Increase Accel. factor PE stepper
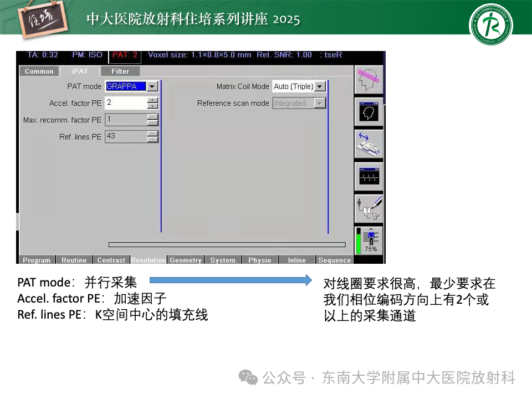 pyautogui.click(x=153, y=100)
